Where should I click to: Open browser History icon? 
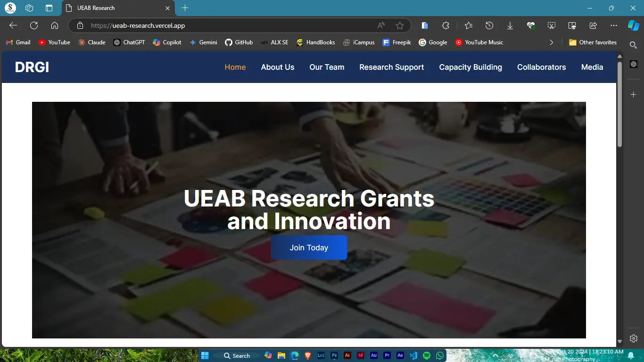tap(489, 25)
